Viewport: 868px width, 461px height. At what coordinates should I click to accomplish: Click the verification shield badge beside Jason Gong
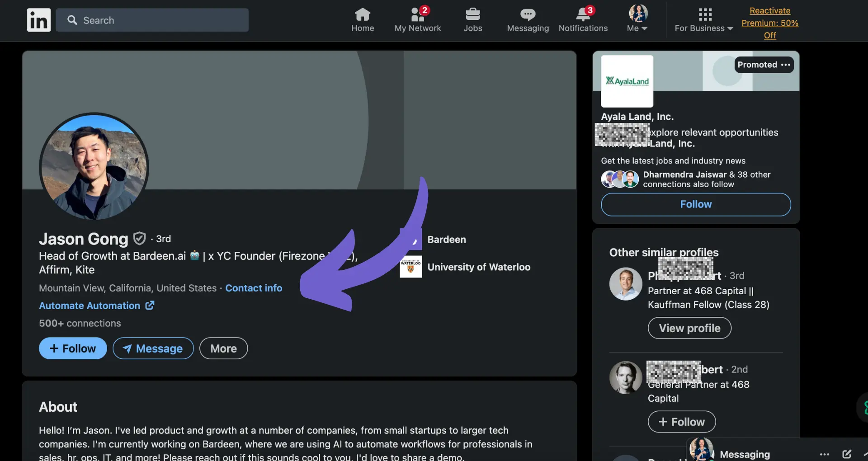coord(140,238)
